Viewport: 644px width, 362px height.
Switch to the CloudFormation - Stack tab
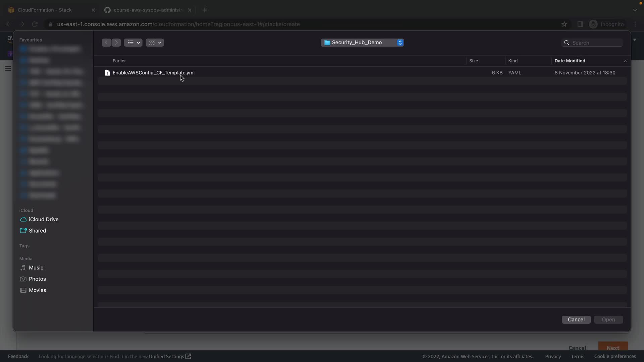(45, 10)
